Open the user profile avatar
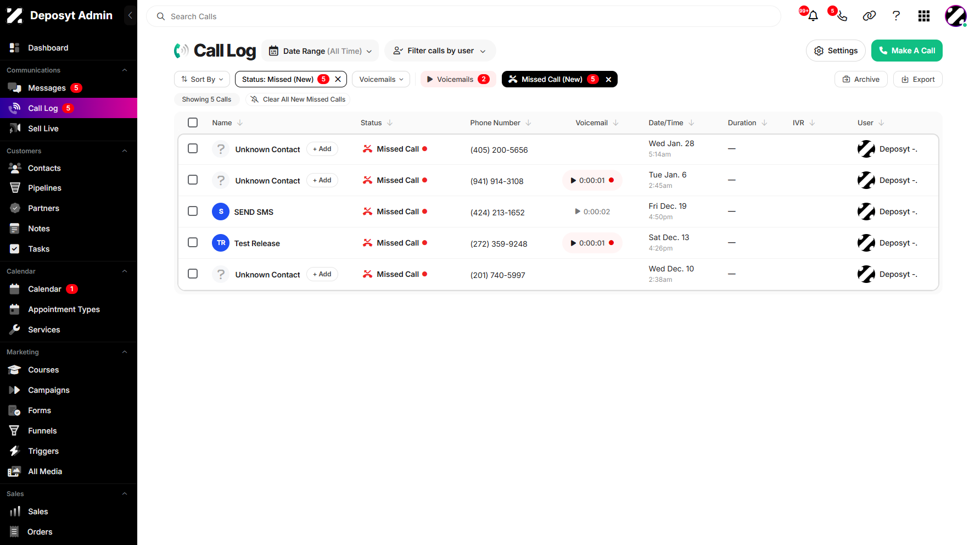Image resolution: width=980 pixels, height=545 pixels. (956, 16)
